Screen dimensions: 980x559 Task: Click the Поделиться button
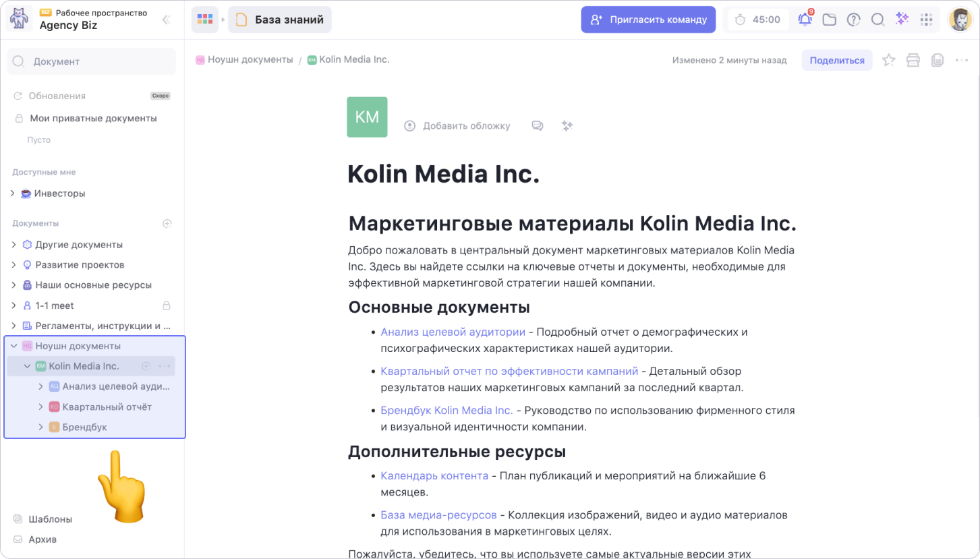(x=836, y=60)
